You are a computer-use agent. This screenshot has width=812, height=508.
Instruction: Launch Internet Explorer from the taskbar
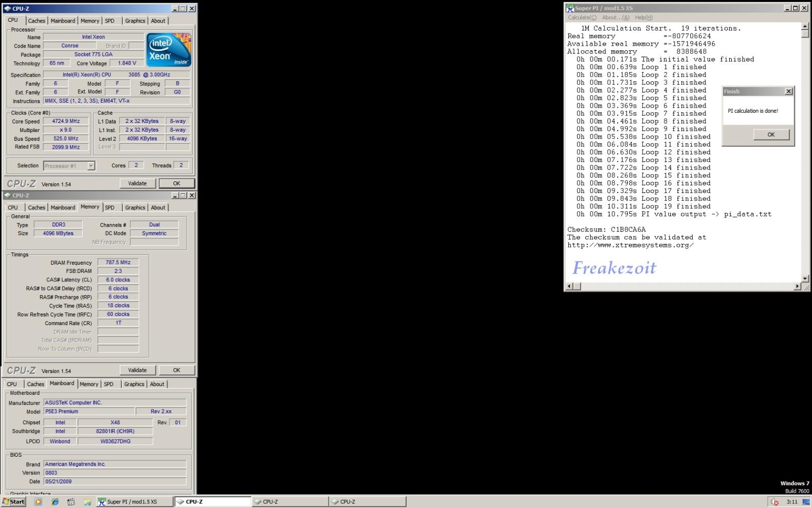point(55,501)
